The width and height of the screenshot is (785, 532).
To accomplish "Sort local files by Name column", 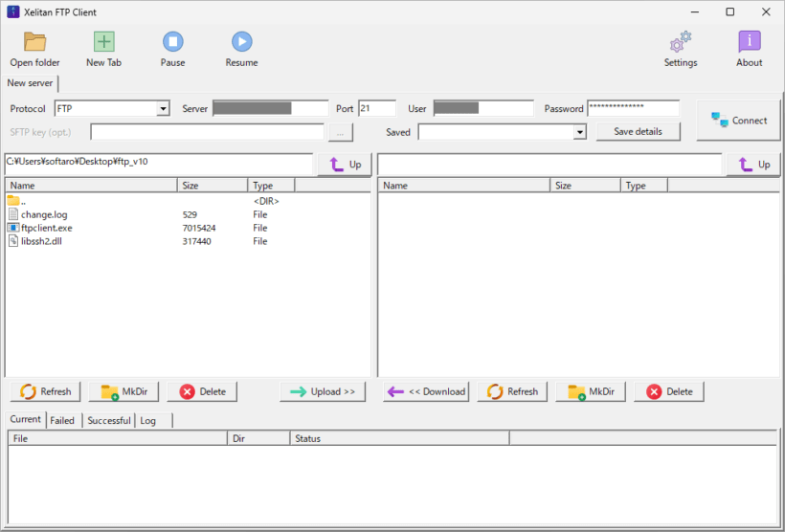I will [x=92, y=186].
